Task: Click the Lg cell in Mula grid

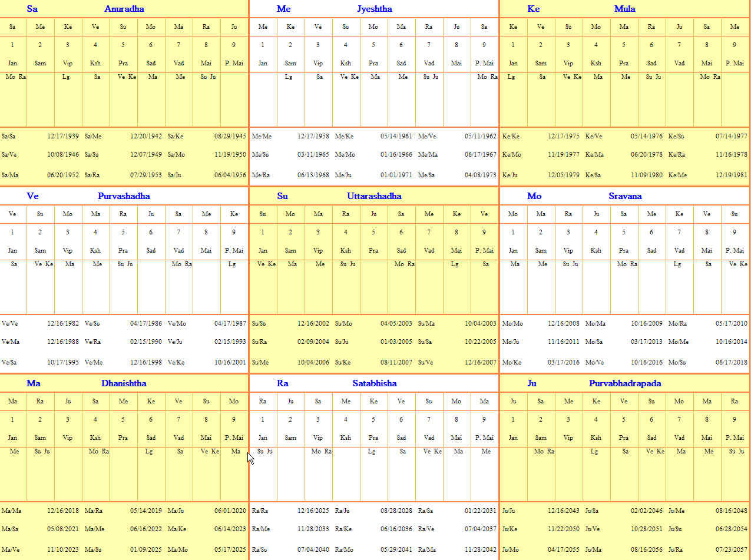Action: click(511, 77)
